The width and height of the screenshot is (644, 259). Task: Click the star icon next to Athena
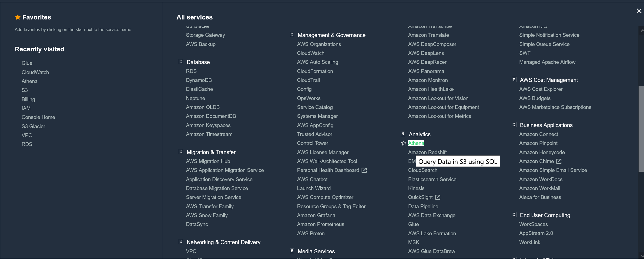coord(404,143)
